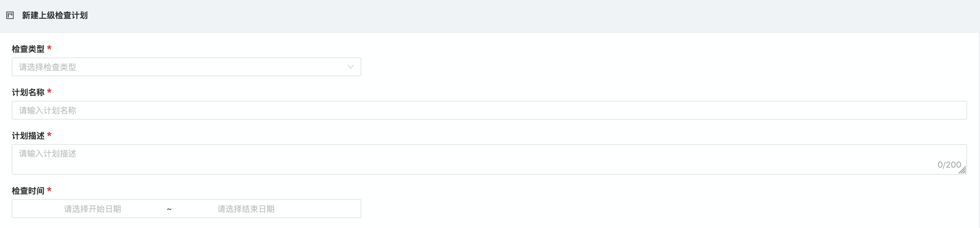Click the red asterisk beside 检查时间
The width and height of the screenshot is (980, 228).
pyautogui.click(x=49, y=190)
